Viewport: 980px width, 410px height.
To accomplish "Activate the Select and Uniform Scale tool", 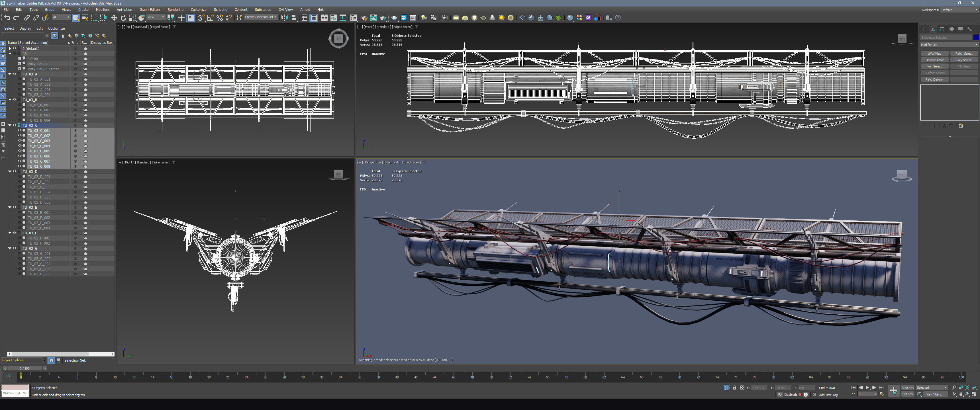I will 132,17.
